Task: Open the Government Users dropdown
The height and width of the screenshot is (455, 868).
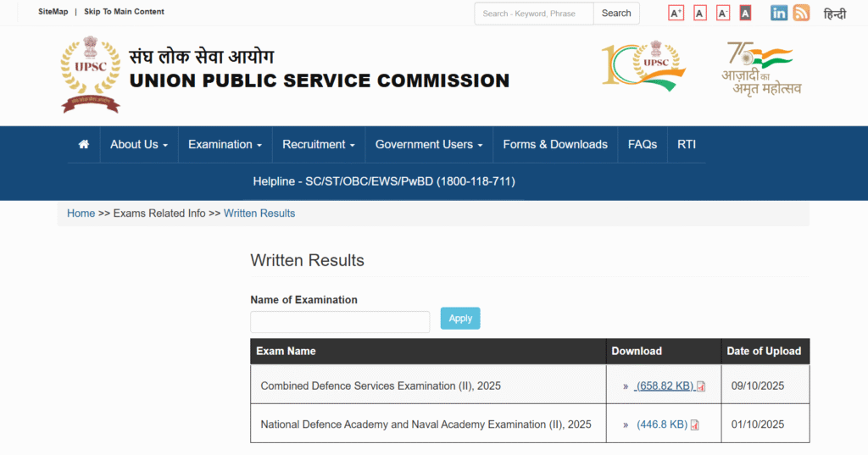Action: 428,145
